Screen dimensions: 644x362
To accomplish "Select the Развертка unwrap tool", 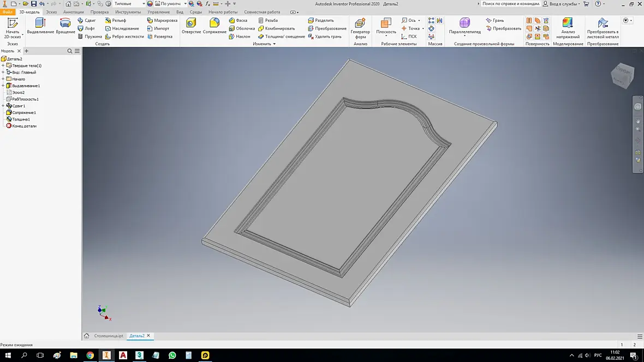I will pos(160,37).
